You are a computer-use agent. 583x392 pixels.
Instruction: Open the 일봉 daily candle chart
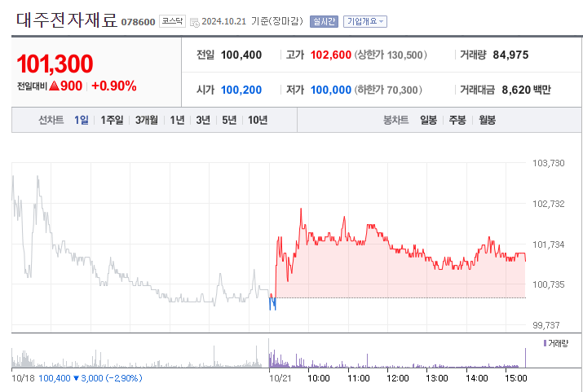[428, 120]
